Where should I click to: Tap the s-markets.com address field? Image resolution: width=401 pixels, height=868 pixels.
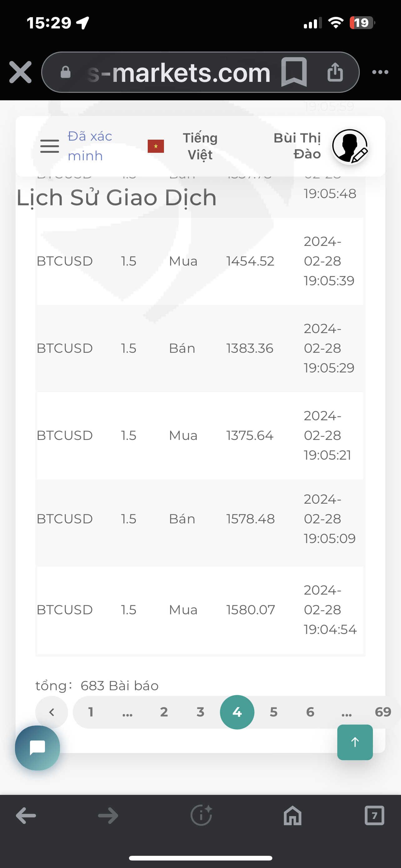click(x=178, y=73)
